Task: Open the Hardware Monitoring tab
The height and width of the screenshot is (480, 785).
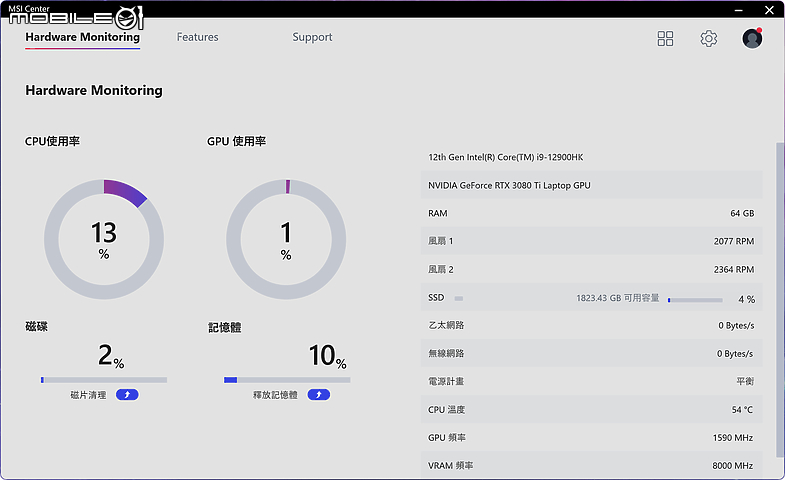Action: pyautogui.click(x=83, y=37)
